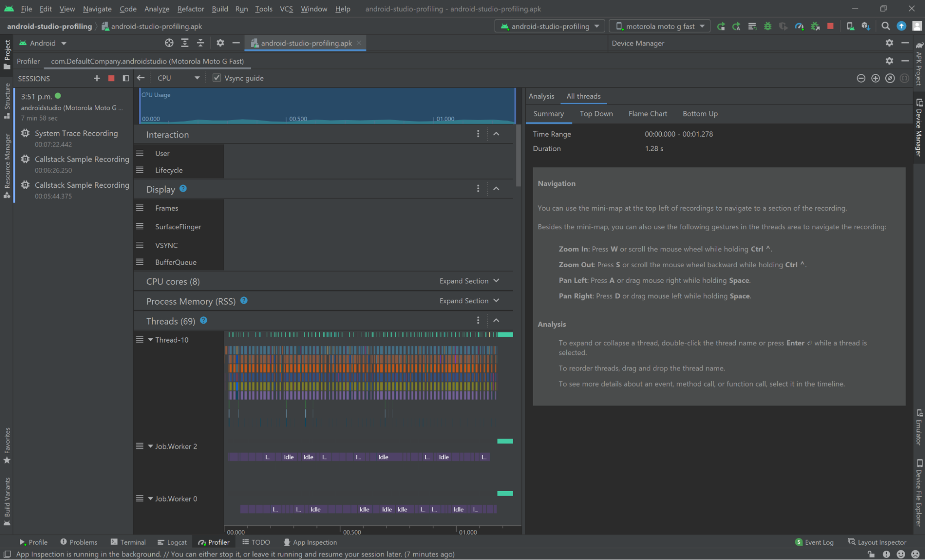This screenshot has height=560, width=925.
Task: Switch to the Flame Chart tab
Action: point(647,114)
